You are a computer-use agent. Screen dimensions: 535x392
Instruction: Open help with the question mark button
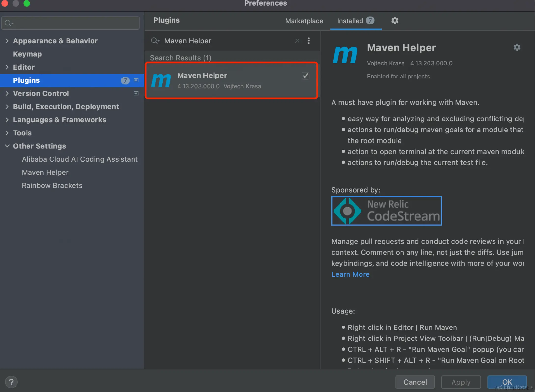tap(11, 382)
